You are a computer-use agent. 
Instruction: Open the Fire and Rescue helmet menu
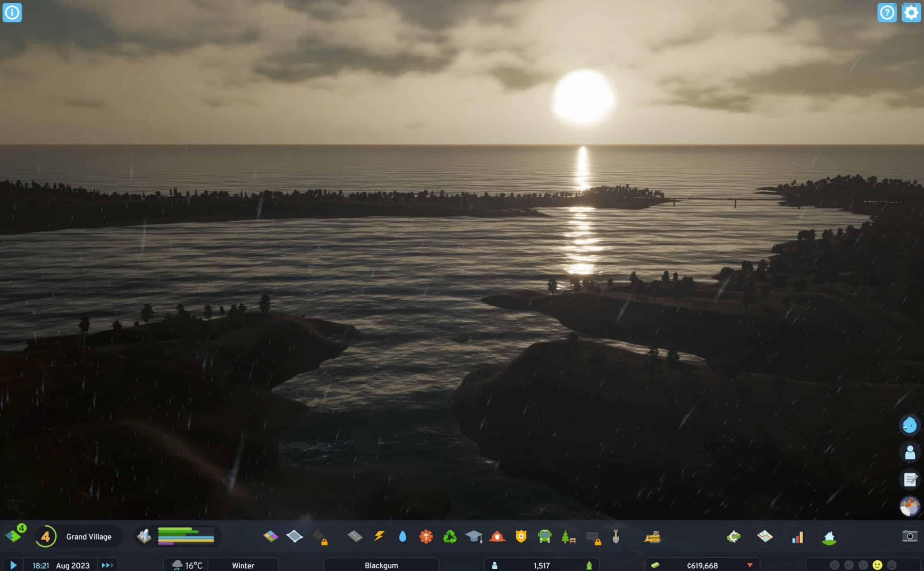(497, 536)
